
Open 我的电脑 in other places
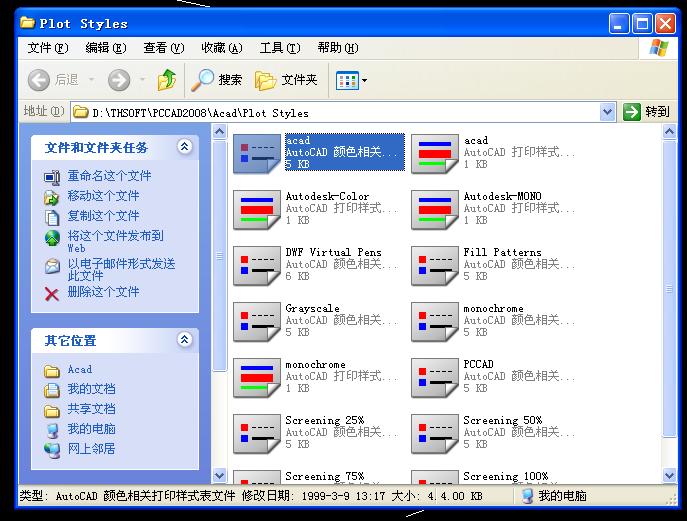[92, 429]
